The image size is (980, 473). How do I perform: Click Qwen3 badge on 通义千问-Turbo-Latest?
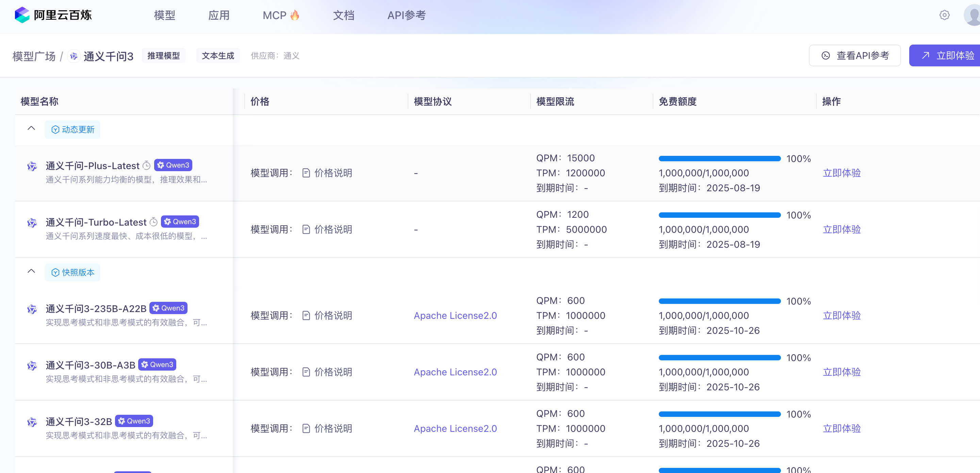180,222
